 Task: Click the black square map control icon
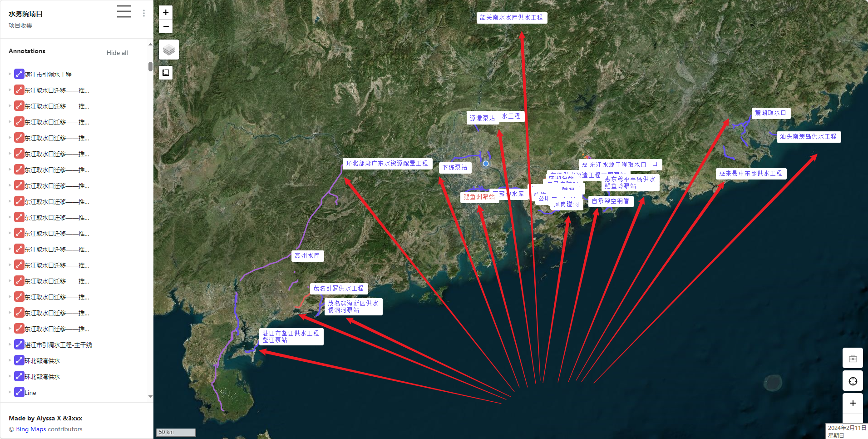(166, 73)
